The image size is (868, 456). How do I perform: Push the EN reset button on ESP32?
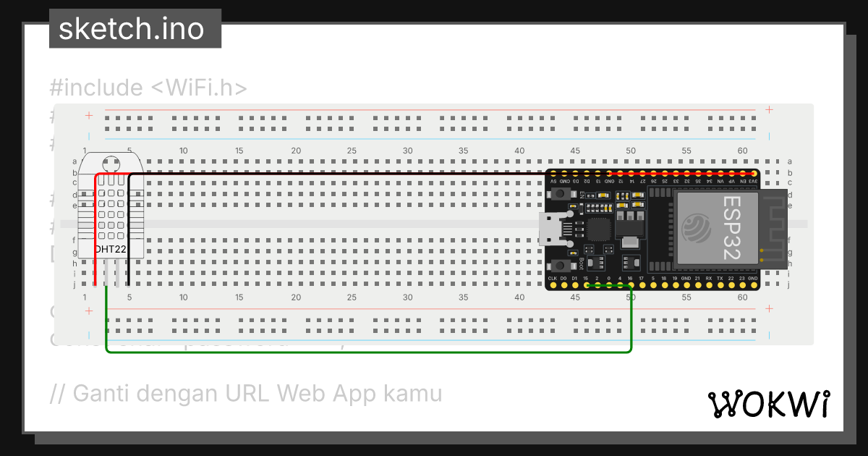(561, 194)
